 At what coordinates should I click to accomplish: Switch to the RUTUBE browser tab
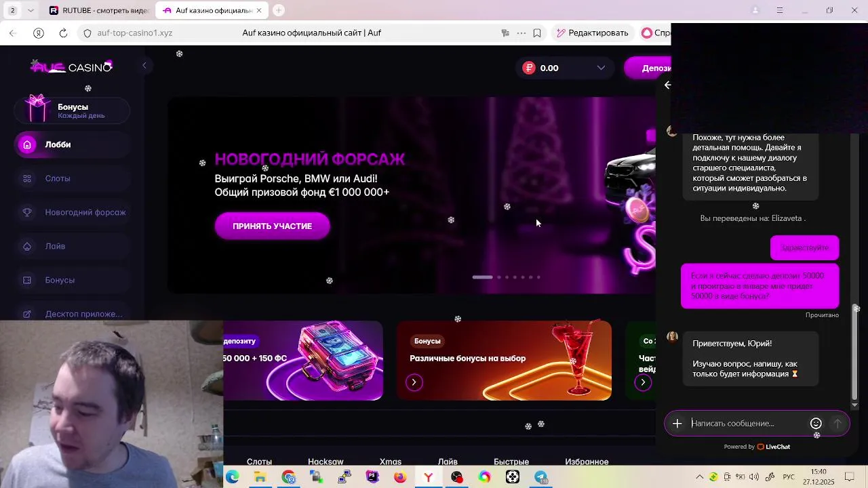98,10
